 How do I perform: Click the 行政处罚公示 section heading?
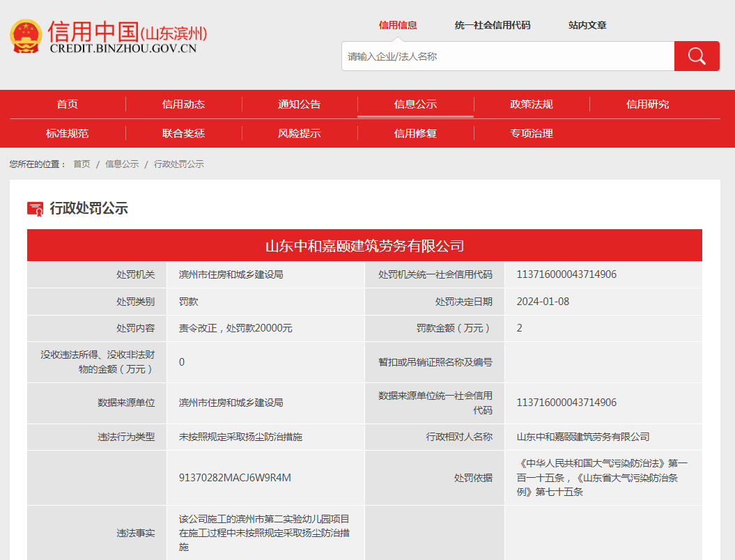88,208
